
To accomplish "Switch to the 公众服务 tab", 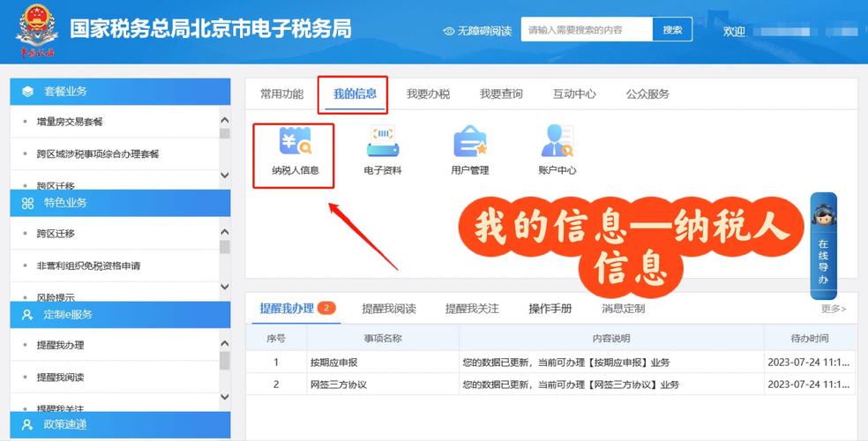I will click(x=647, y=94).
